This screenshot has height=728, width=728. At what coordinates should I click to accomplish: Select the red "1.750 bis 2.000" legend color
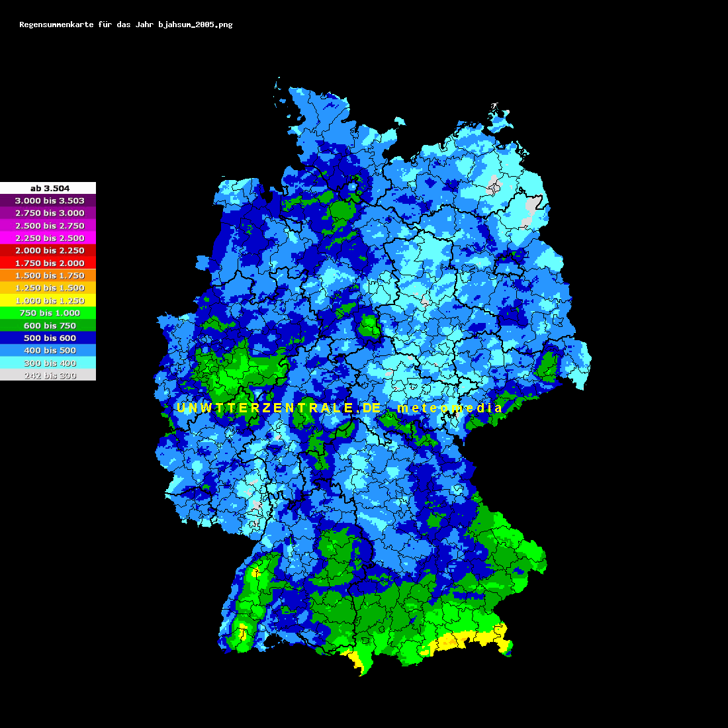point(48,263)
